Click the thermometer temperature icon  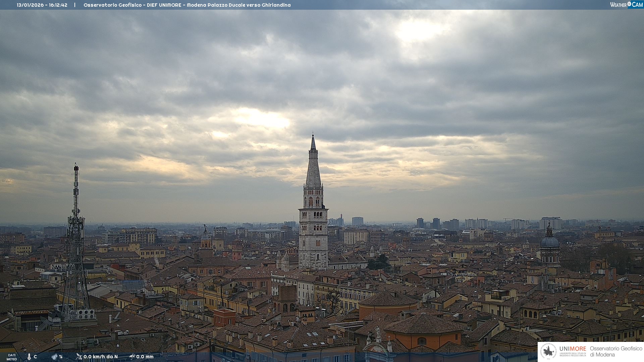point(29,357)
